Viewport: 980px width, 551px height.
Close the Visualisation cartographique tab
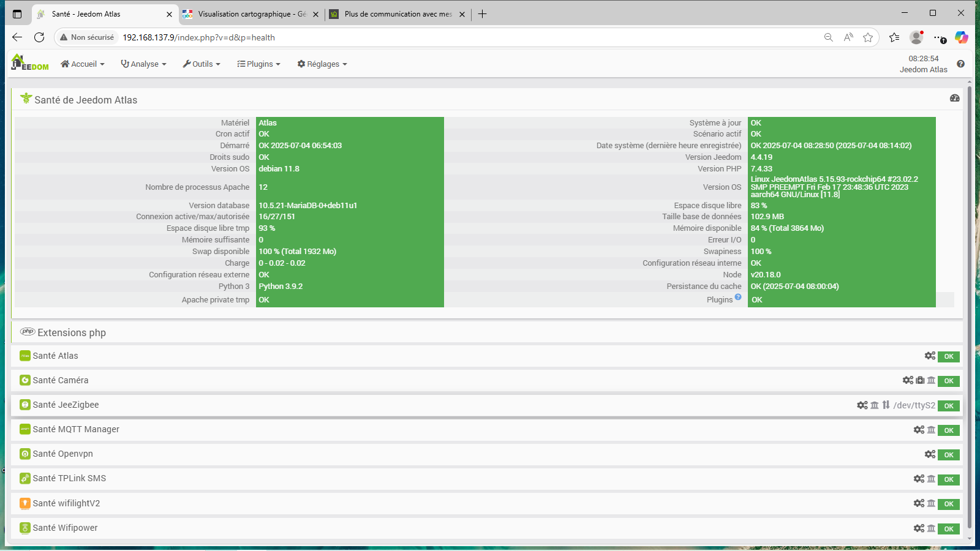(315, 14)
